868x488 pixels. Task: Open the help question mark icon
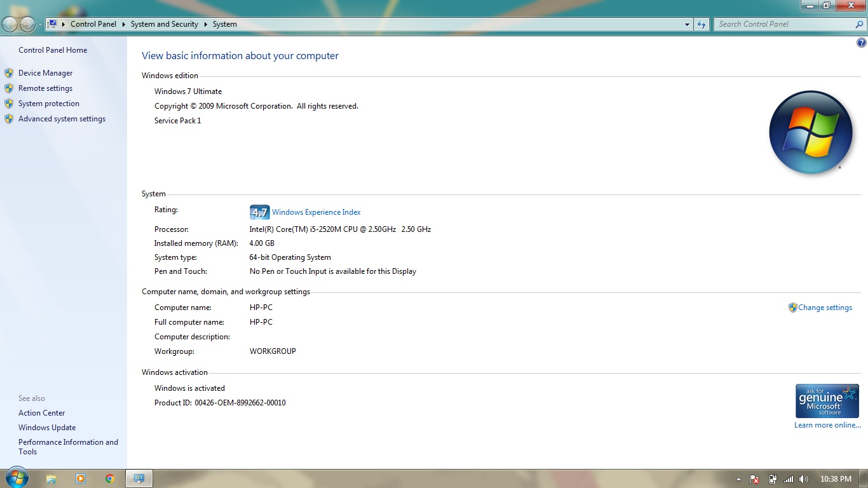coord(861,43)
